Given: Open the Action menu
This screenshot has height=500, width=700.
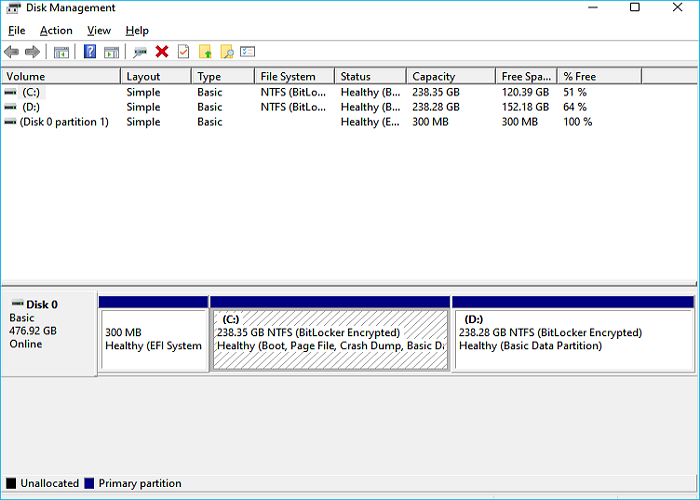Looking at the screenshot, I should tap(56, 31).
